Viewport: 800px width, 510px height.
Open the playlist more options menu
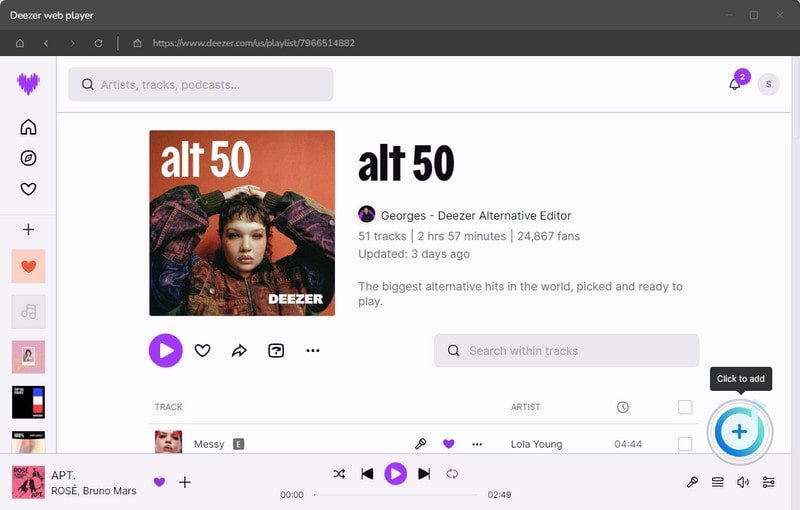313,350
